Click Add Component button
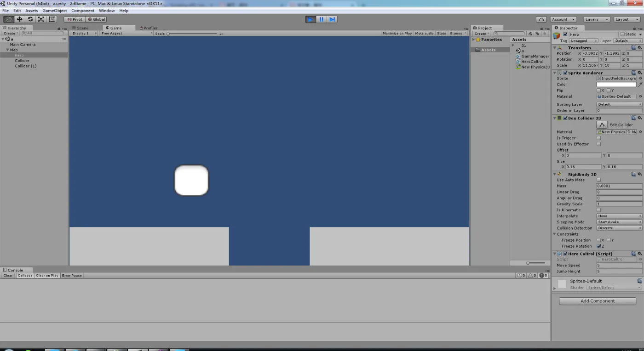This screenshot has width=644, height=351. (x=597, y=301)
